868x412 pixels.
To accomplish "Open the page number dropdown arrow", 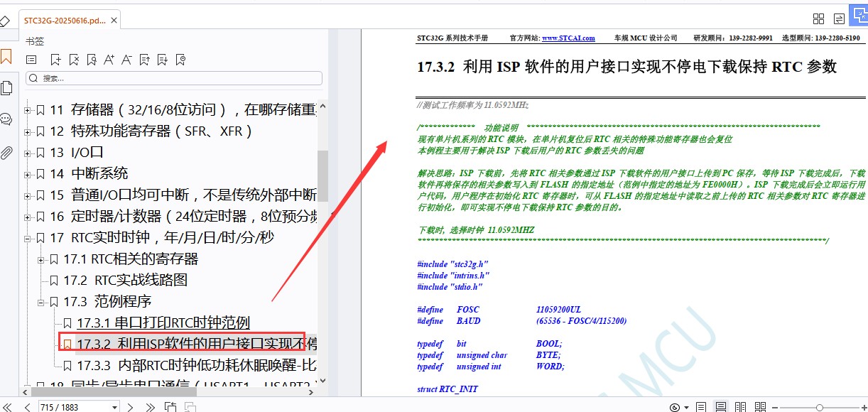I will 114,407.
